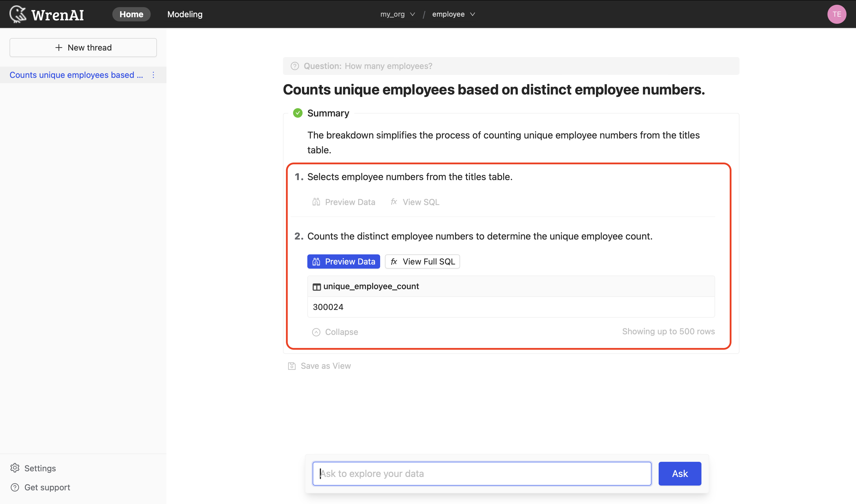
Task: Toggle the unique_employee_count column visibility
Action: [x=317, y=286]
